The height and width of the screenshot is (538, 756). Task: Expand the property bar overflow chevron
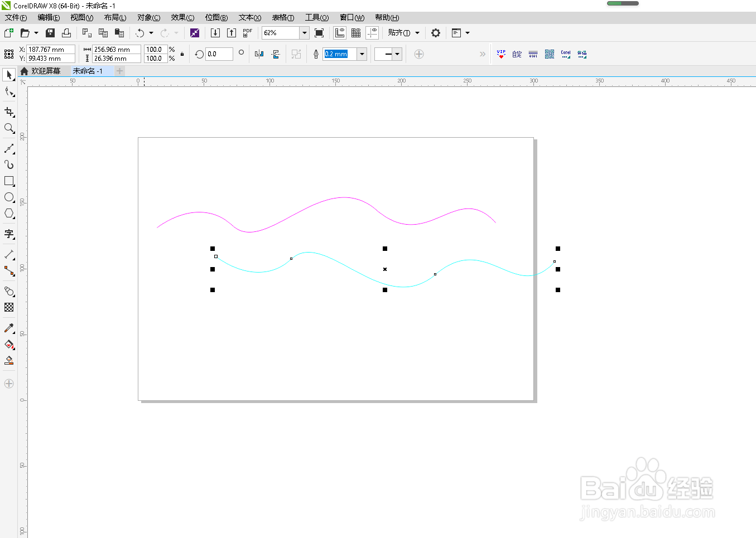pos(483,54)
